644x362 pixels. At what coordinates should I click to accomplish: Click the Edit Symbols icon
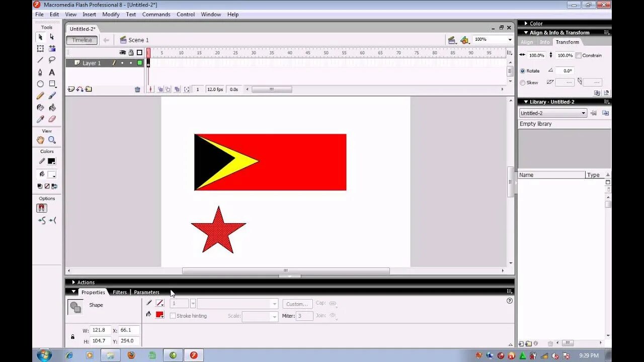464,40
